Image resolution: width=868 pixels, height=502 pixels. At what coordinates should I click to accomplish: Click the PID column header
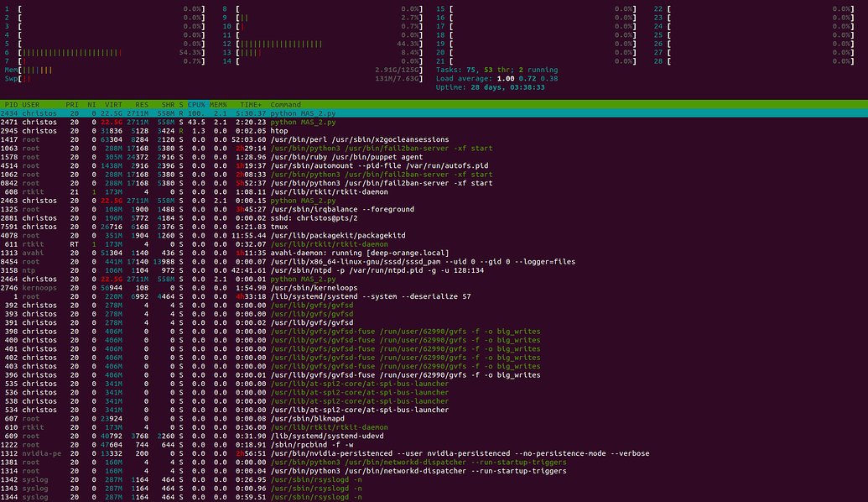coord(12,105)
